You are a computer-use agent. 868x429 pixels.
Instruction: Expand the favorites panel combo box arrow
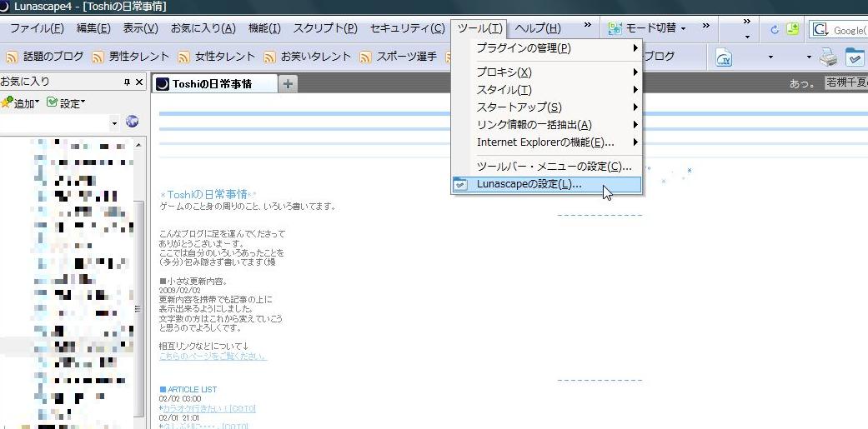(114, 123)
